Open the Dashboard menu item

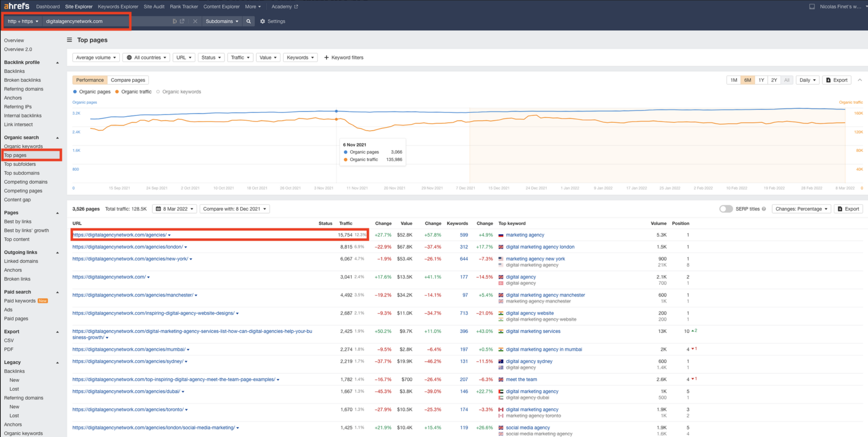pyautogui.click(x=48, y=7)
